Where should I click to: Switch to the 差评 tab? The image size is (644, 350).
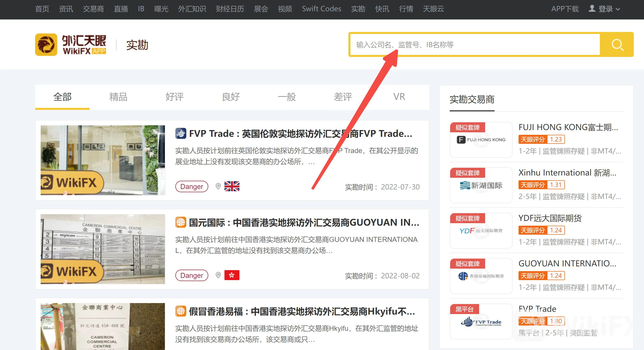coord(343,97)
